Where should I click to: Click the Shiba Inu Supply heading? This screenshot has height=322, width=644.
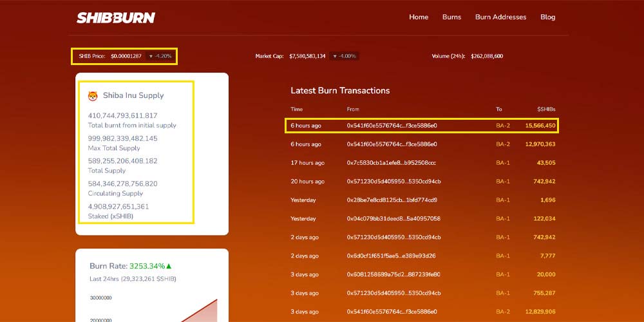[133, 96]
